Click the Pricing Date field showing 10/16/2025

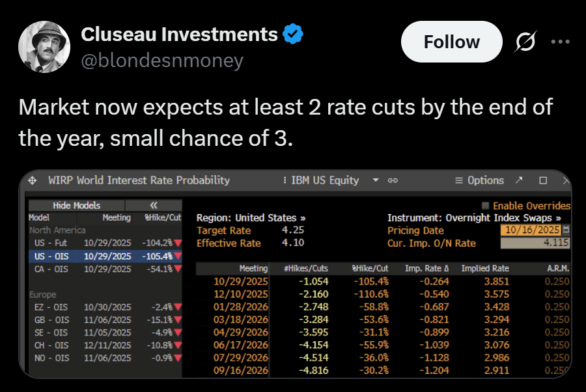[x=531, y=231]
